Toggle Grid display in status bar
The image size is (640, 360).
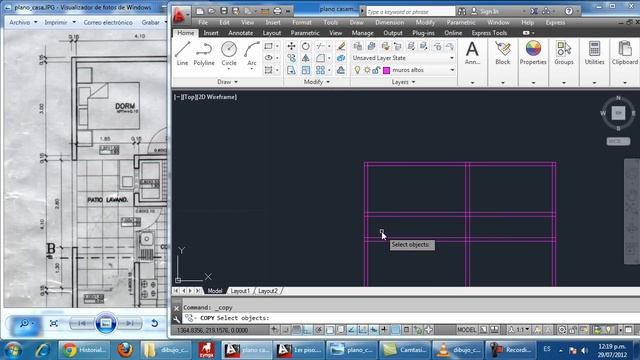coord(296,330)
